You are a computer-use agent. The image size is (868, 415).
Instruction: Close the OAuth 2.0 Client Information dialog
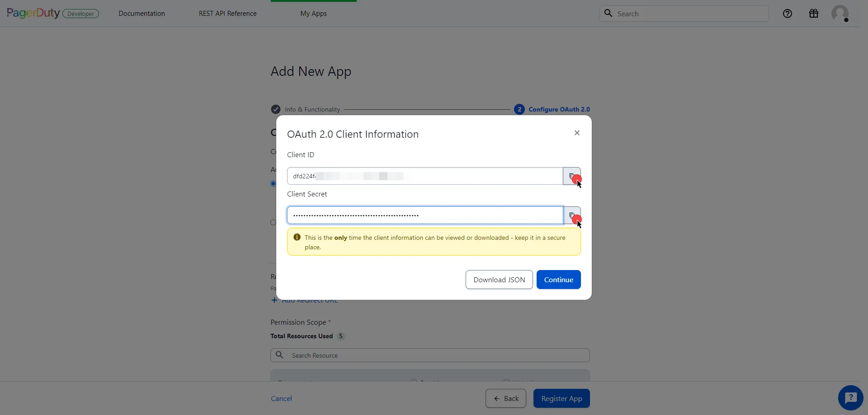pos(577,132)
